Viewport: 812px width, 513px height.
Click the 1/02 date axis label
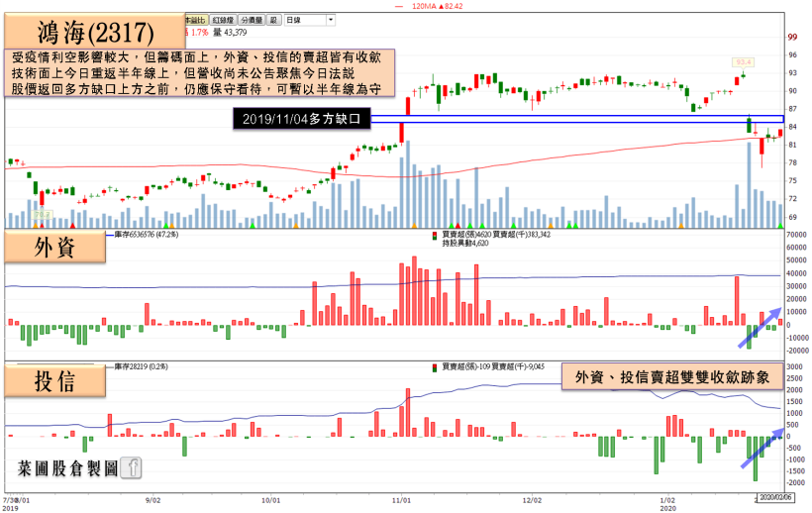pyautogui.click(x=667, y=500)
